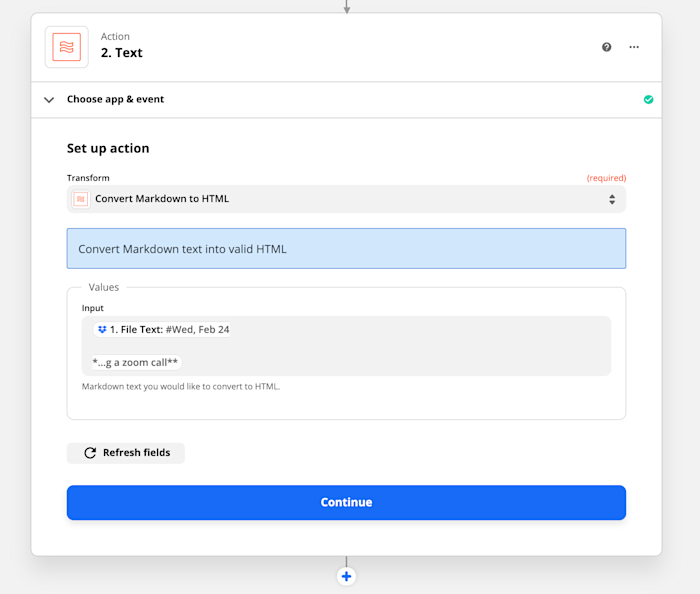700x594 pixels.
Task: Click the Input markdown text field
Action: [x=346, y=346]
